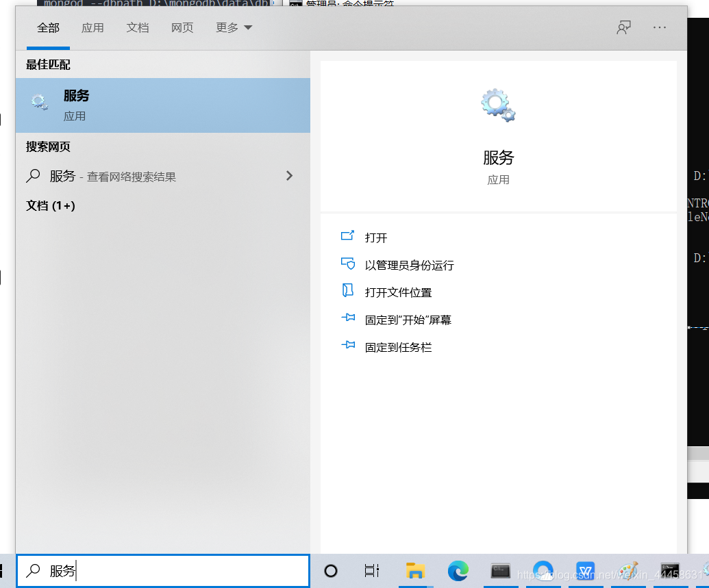The width and height of the screenshot is (709, 588).
Task: Click 固定到任务栏
Action: tap(399, 348)
